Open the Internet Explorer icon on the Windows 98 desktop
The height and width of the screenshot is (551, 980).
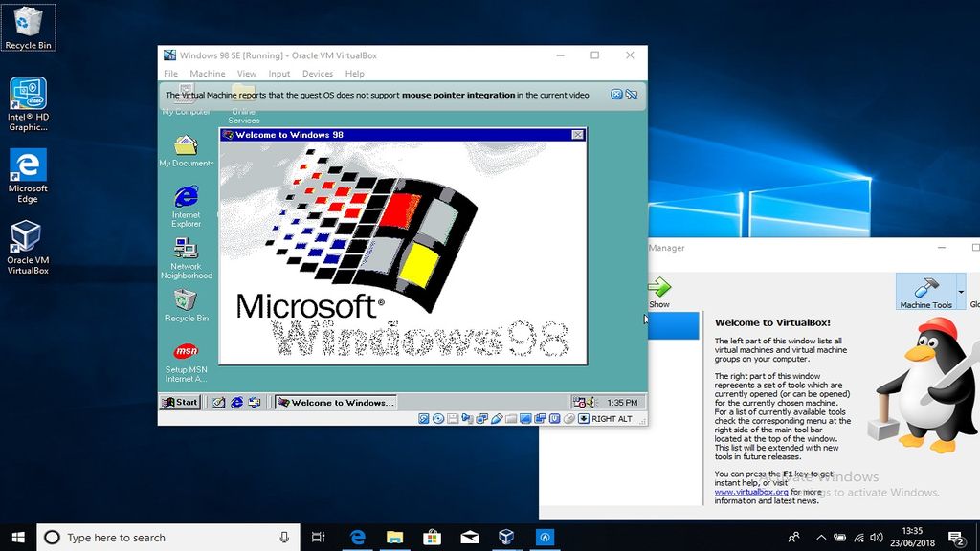click(x=187, y=207)
